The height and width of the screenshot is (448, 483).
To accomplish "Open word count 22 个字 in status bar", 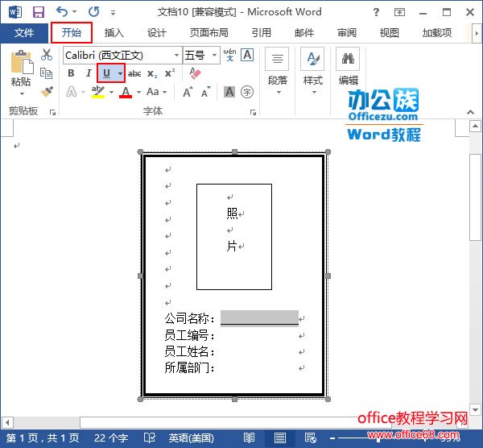I will (x=111, y=438).
